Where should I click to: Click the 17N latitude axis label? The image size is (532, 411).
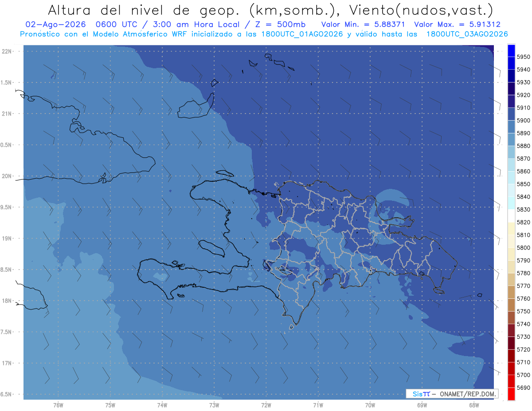pyautogui.click(x=7, y=363)
